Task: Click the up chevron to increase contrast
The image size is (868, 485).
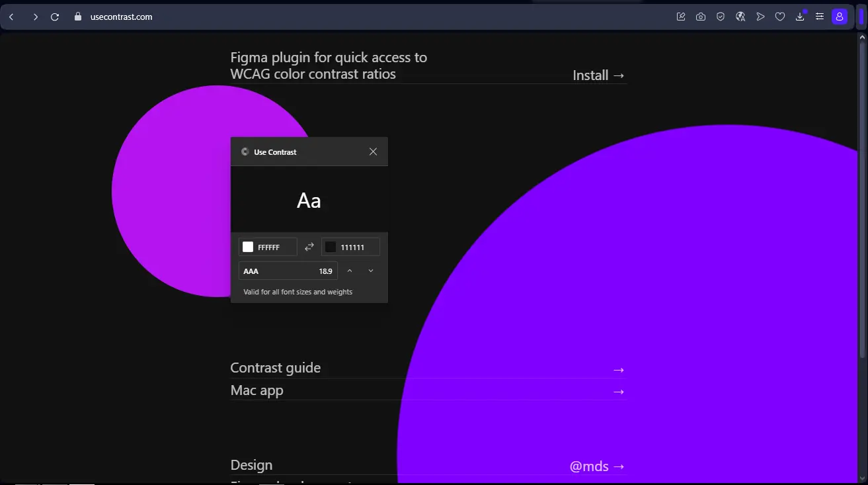Action: point(350,271)
